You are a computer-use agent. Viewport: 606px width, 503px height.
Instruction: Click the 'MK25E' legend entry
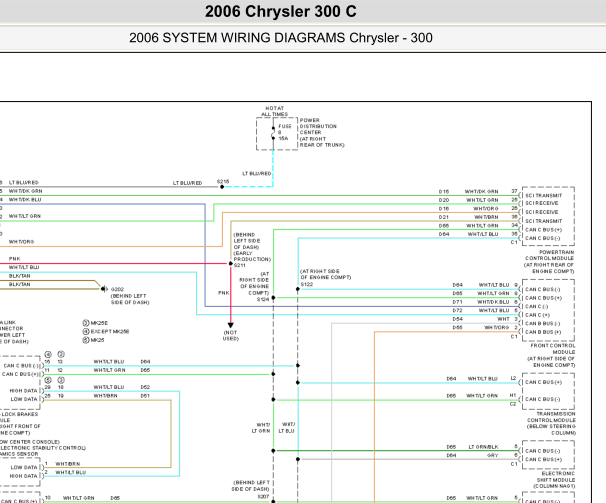[99, 323]
